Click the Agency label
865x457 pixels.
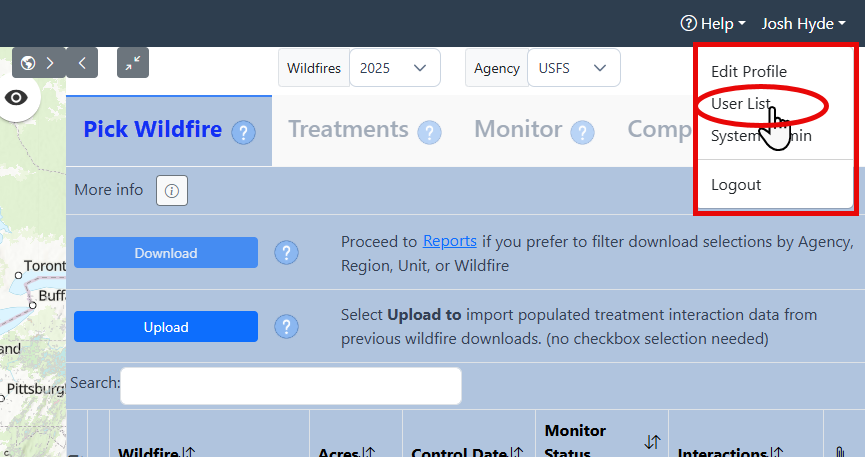496,68
